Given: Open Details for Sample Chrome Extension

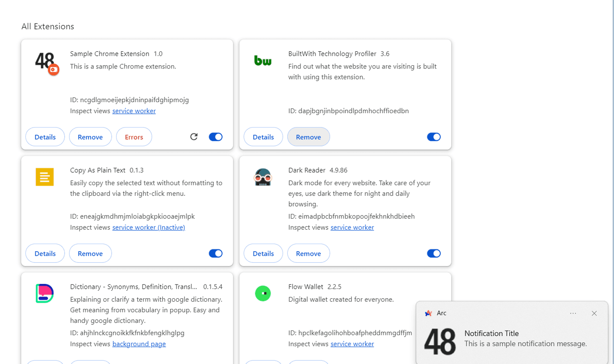Looking at the screenshot, I should tap(45, 137).
